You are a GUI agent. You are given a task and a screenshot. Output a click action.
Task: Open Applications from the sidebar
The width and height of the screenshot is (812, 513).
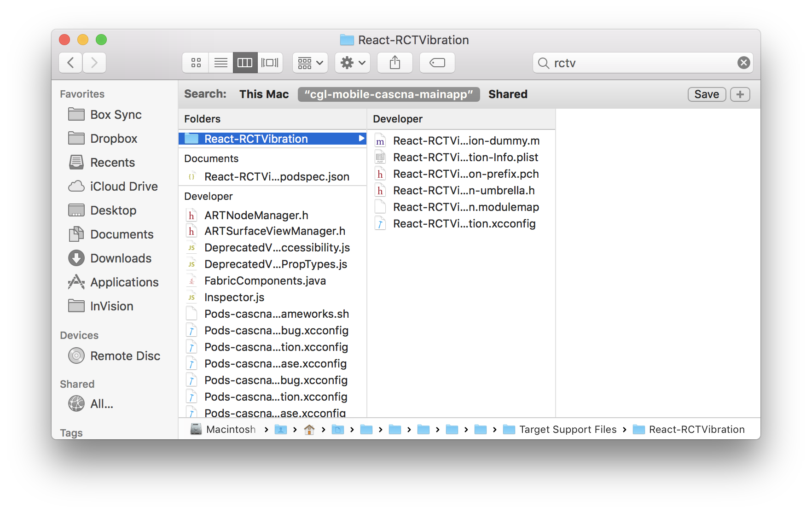pos(123,282)
